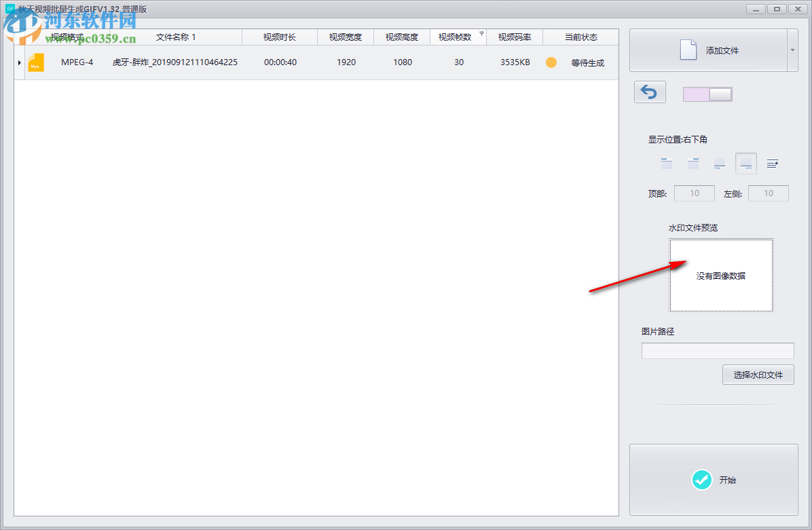Click the status text 等待生成
Image resolution: width=812 pixels, height=530 pixels.
[x=588, y=62]
